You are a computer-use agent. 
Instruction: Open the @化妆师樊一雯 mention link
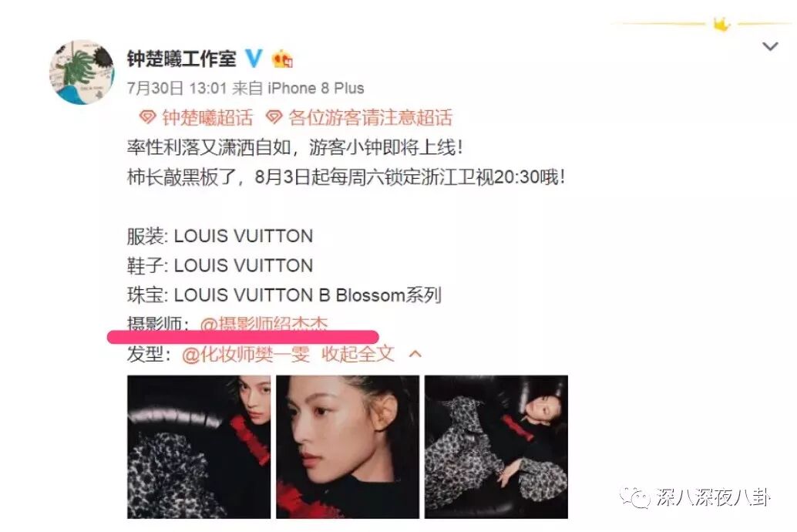[246, 354]
